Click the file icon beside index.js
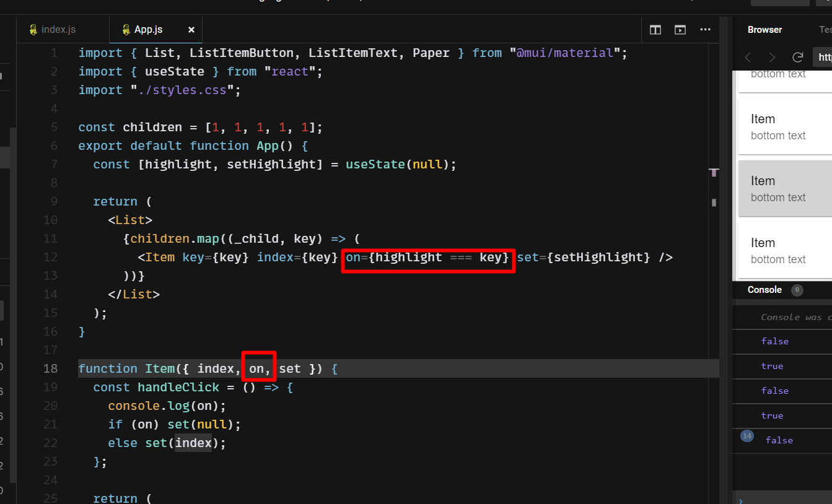This screenshot has width=832, height=504. 33,30
